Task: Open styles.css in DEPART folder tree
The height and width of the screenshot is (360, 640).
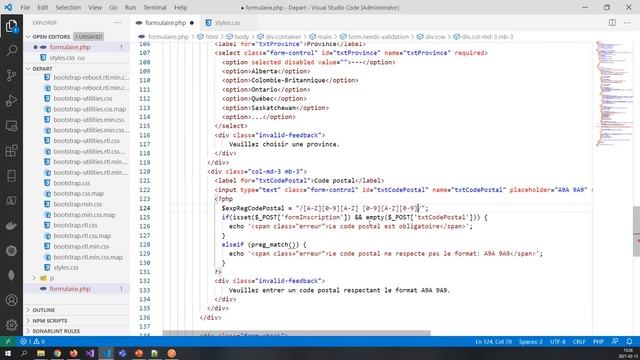Action: point(77,267)
